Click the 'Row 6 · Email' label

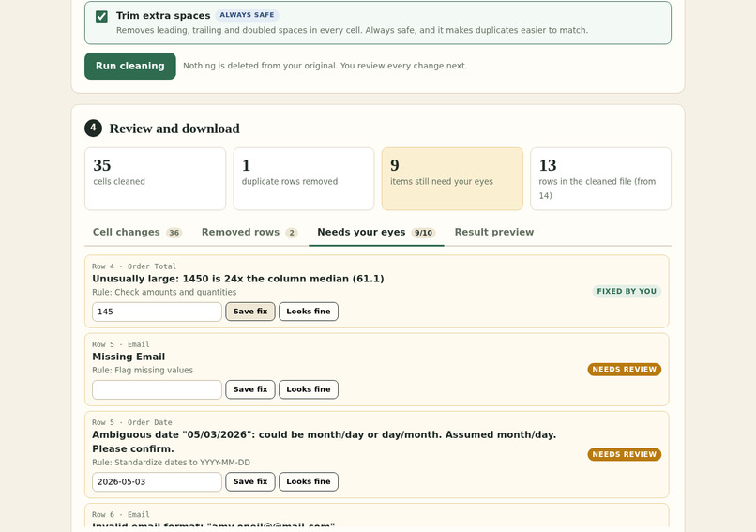pos(121,514)
